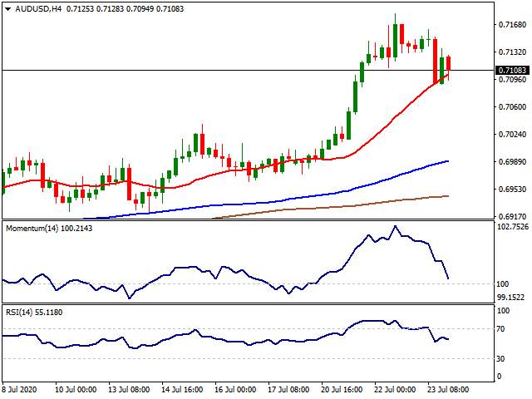Screen dimensions: 532x399
Task: Select the last red candle on the chart
Action: (x=449, y=64)
